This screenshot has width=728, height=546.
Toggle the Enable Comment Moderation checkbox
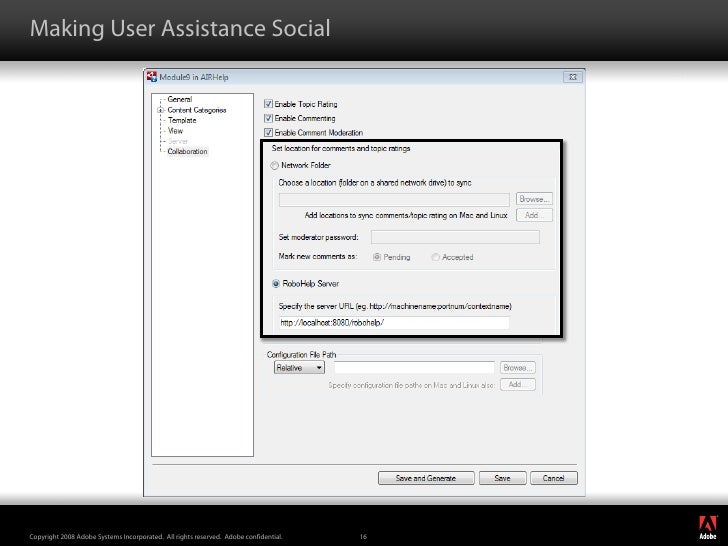click(x=268, y=132)
